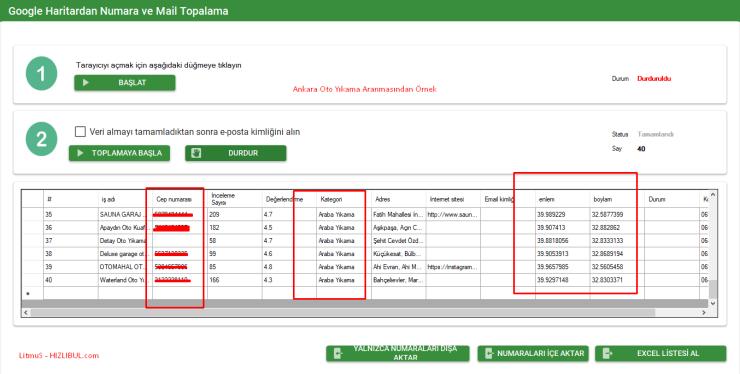Click review count 209 cell
Viewport: 740px width, 374px height.
tap(235, 214)
